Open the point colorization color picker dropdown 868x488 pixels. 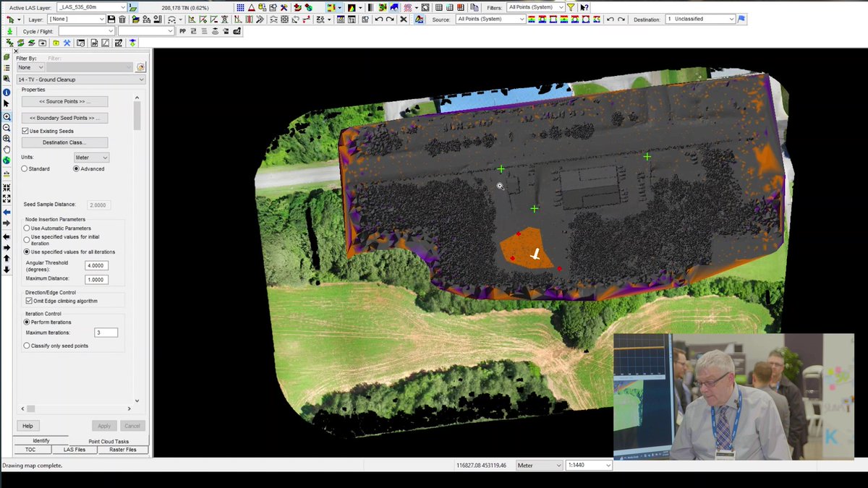pyautogui.click(x=339, y=7)
